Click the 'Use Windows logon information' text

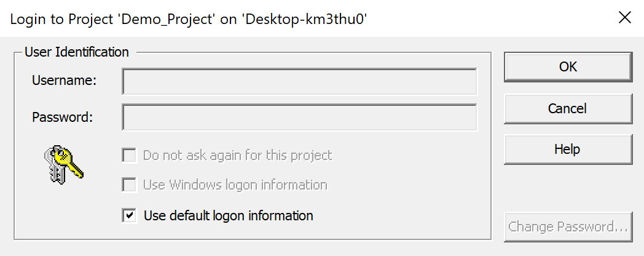pos(235,185)
